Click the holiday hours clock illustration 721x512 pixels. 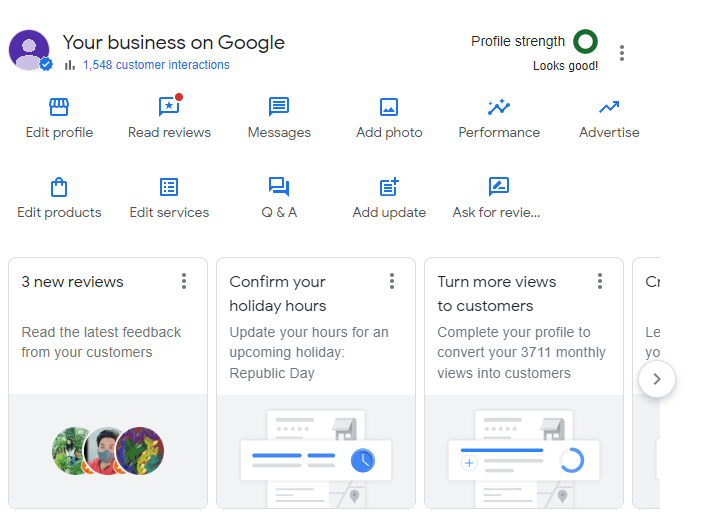tap(363, 460)
